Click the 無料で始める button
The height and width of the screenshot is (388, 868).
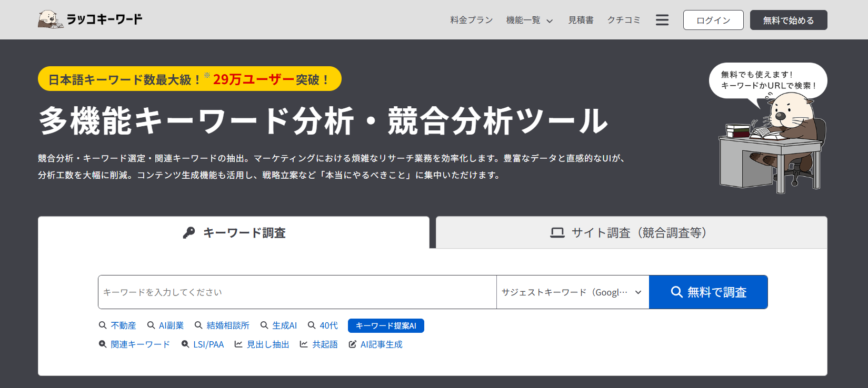coord(788,20)
